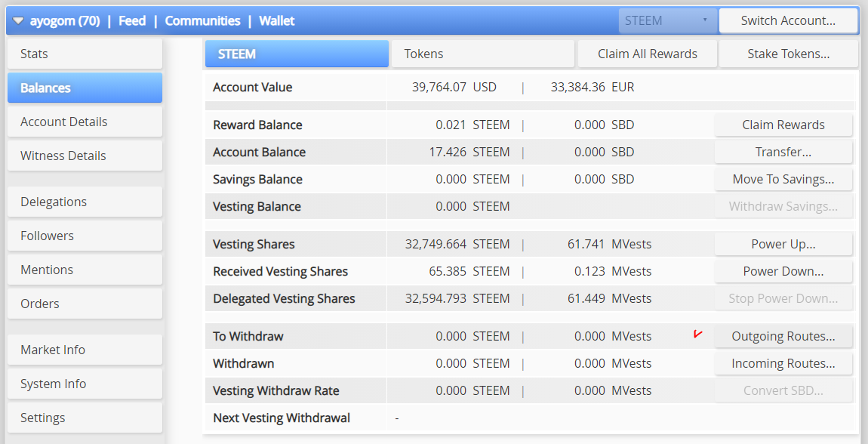This screenshot has height=444, width=868.
Task: Click the Next Vesting Withdrawal label
Action: point(282,418)
